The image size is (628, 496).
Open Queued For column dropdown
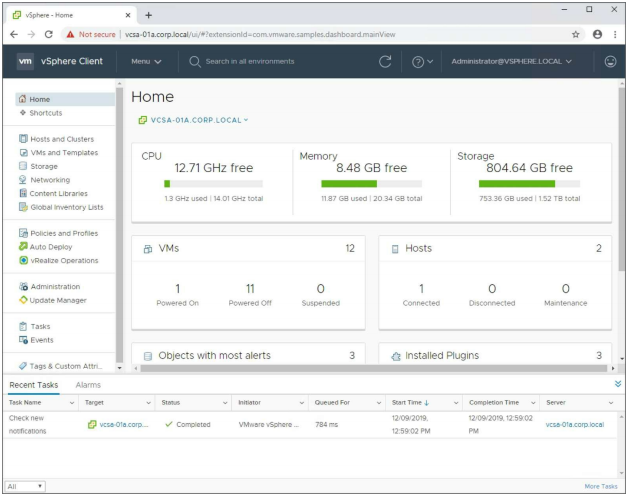378,403
